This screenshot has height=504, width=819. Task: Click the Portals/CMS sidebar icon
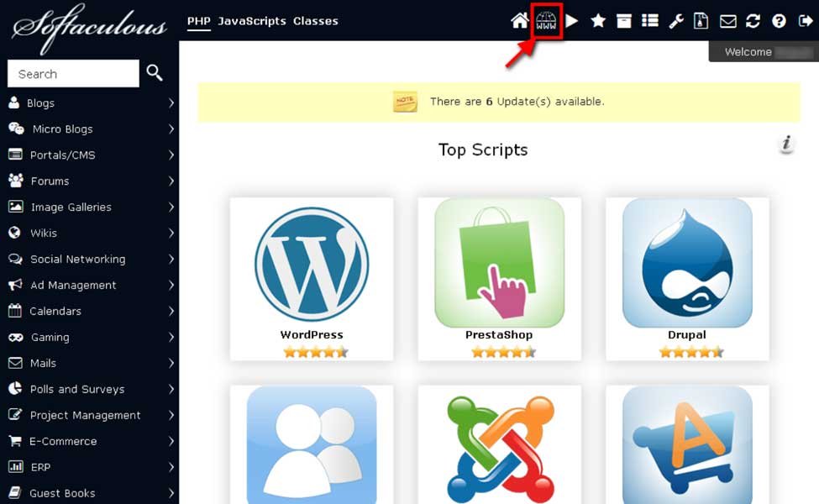[x=15, y=154]
